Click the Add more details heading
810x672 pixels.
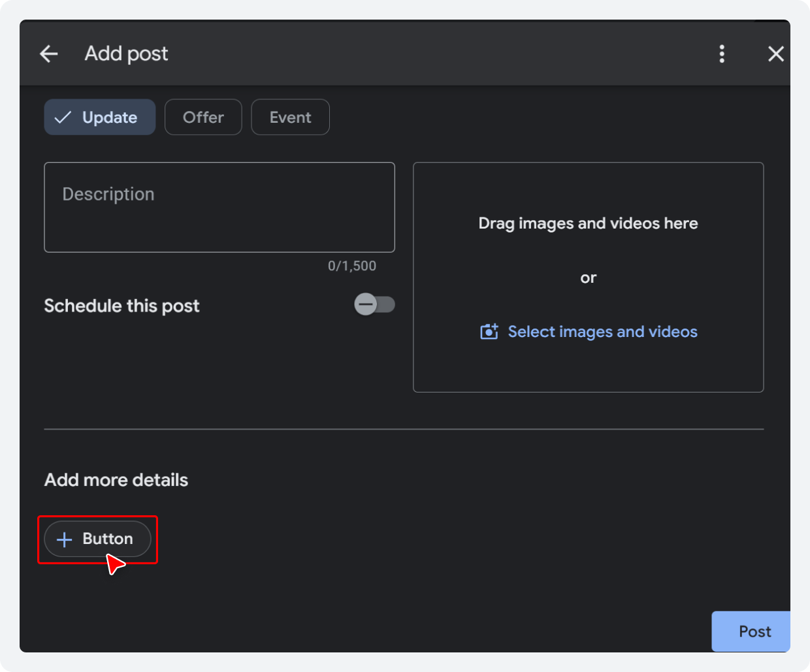tap(116, 480)
